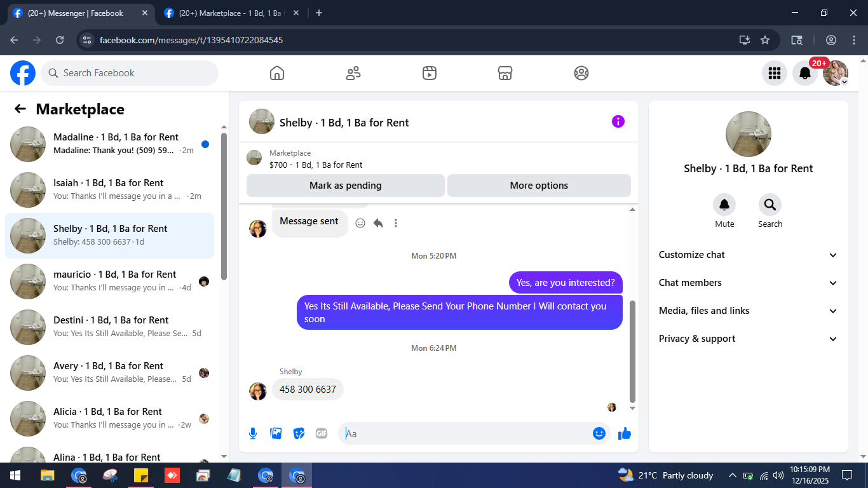868x488 pixels.
Task: Click the voice clip microphone icon
Action: 253,433
